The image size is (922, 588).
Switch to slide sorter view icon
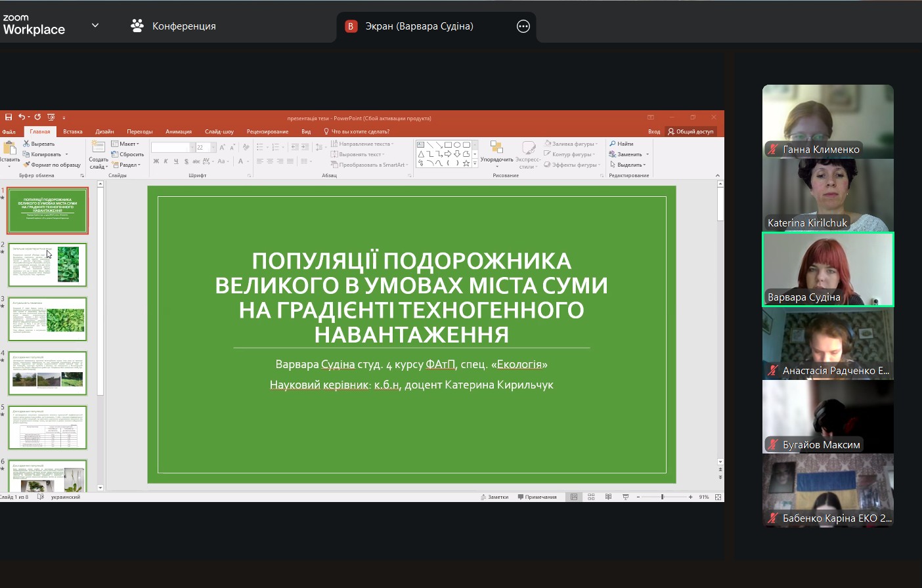[x=591, y=497]
